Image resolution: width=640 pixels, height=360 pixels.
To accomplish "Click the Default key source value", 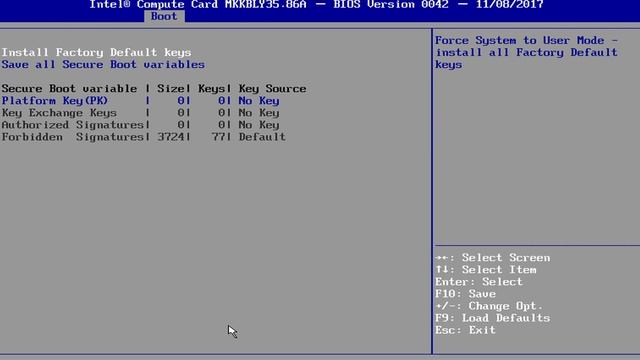I will [x=262, y=137].
